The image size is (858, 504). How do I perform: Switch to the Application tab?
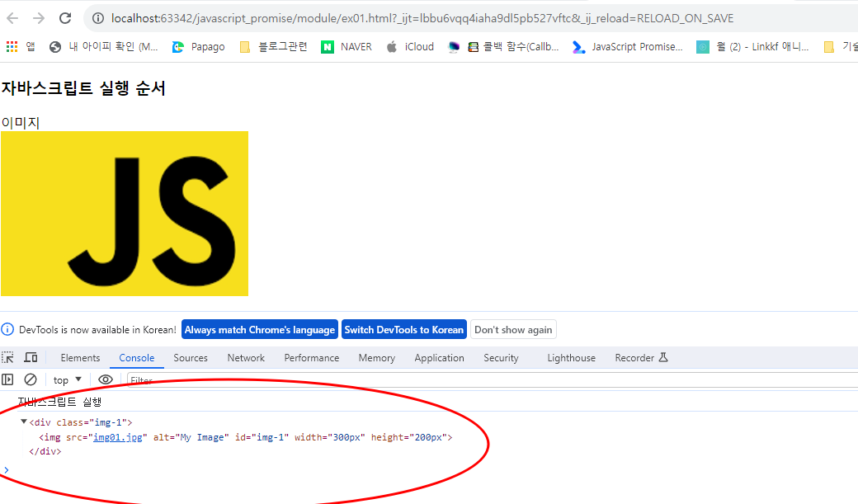(439, 358)
